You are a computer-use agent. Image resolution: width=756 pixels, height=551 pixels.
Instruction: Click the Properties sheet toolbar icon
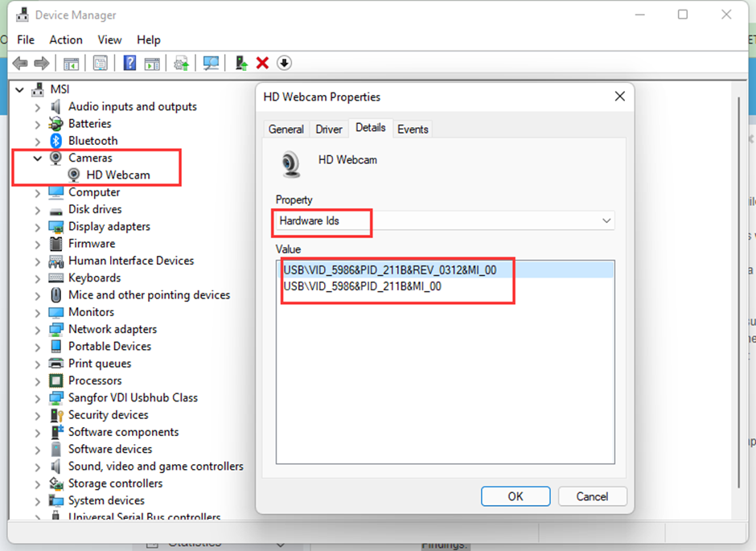click(x=101, y=64)
